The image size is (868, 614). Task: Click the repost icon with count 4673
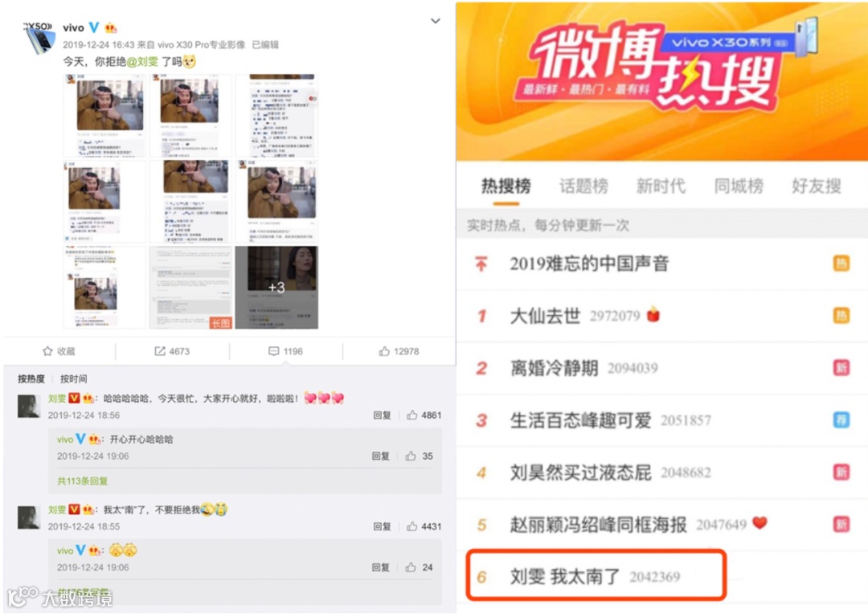click(x=160, y=351)
